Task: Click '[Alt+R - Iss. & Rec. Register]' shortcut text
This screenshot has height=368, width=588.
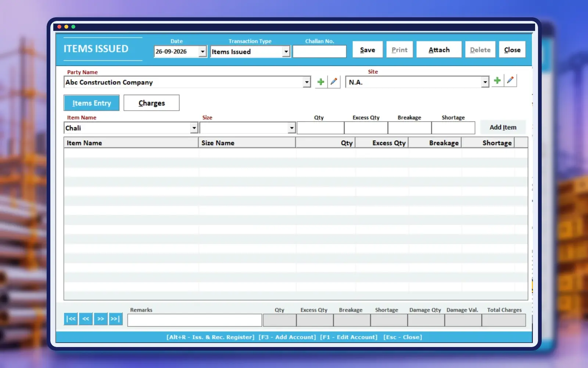Action: [x=210, y=337]
